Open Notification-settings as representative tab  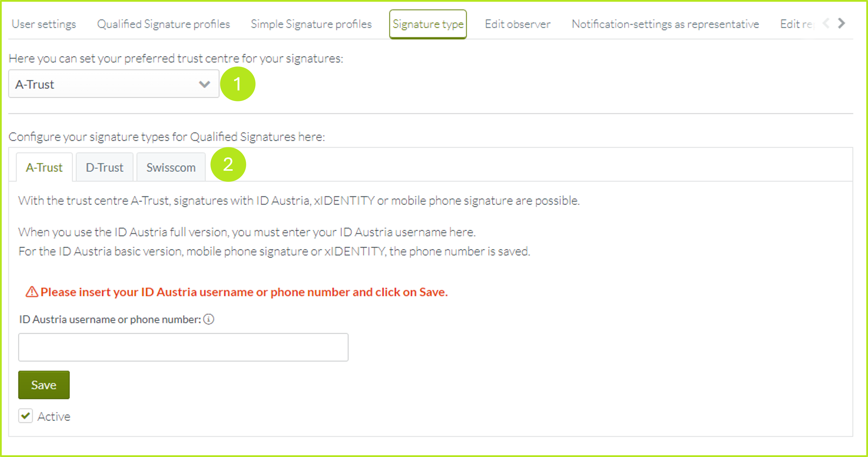coord(665,24)
